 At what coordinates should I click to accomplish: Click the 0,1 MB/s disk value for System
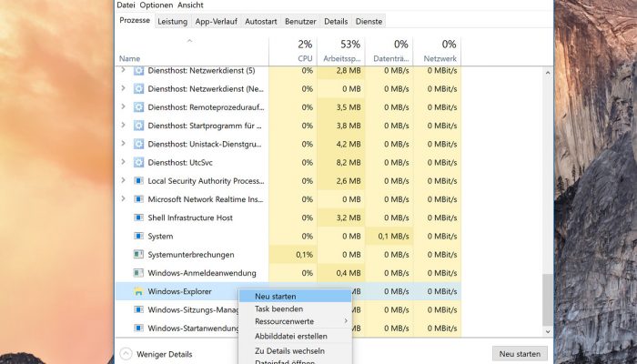tap(393, 237)
